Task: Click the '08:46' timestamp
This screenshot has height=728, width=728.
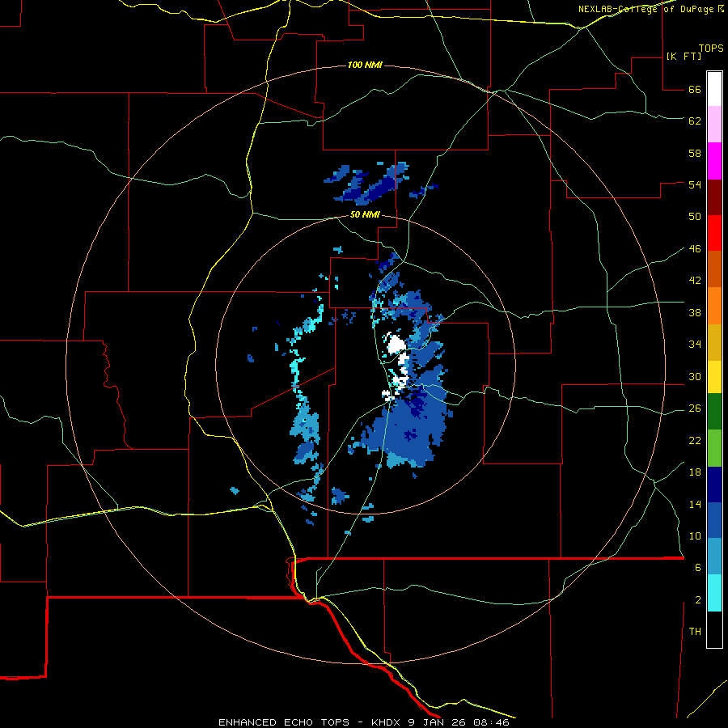Action: pyautogui.click(x=491, y=722)
